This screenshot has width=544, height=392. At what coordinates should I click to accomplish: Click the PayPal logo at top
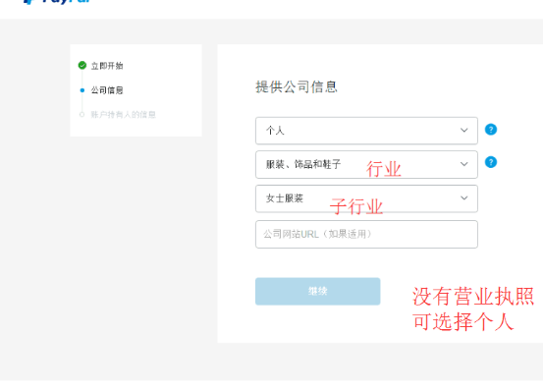[x=57, y=2]
